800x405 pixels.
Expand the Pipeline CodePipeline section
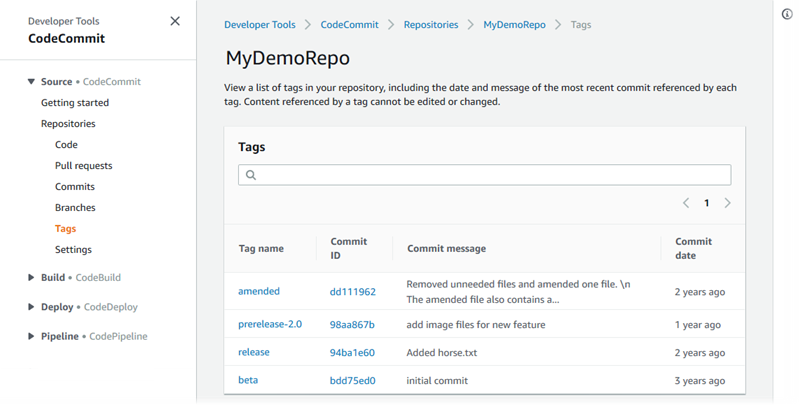pyautogui.click(x=32, y=336)
